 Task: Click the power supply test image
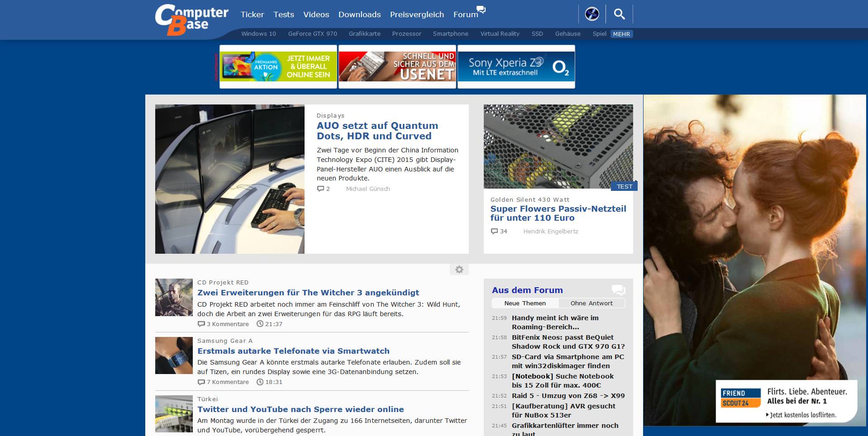pyautogui.click(x=558, y=147)
